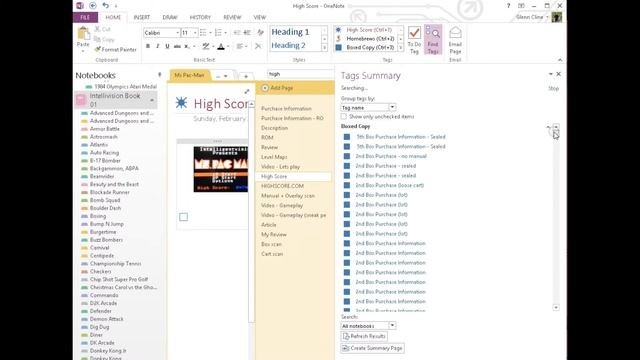Open the 'Group tags by' Tag name dropdown
The height and width of the screenshot is (360, 640).
[x=392, y=107]
